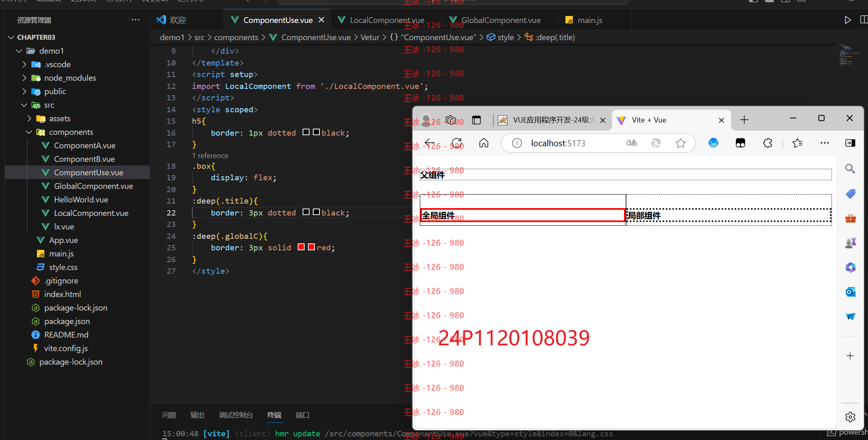Click the chess games icon in Edge sidebar

850,243
